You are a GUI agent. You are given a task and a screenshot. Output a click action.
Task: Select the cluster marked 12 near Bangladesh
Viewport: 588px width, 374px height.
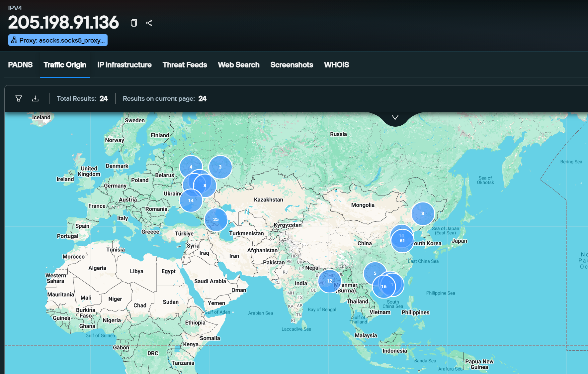329,281
